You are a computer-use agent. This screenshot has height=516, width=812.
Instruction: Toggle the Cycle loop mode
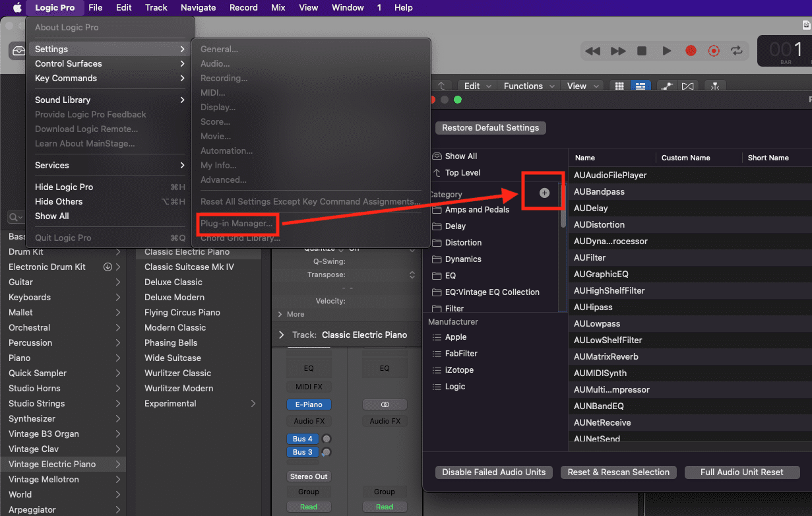click(737, 51)
